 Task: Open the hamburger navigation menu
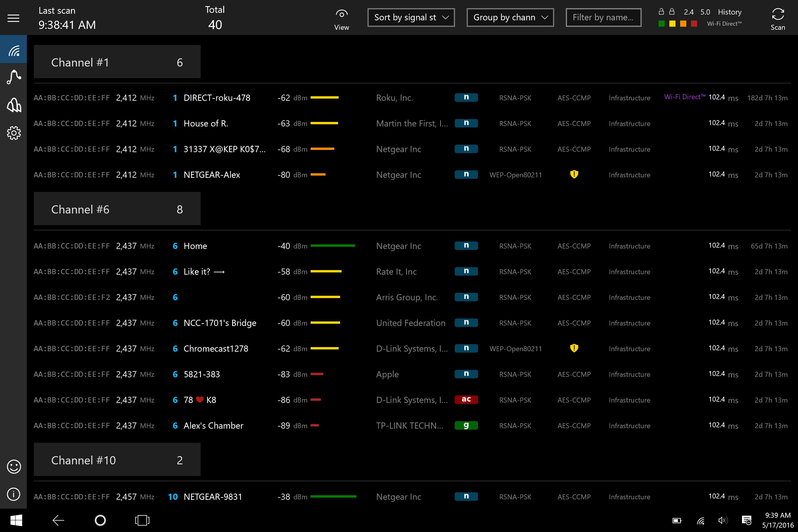(x=13, y=17)
